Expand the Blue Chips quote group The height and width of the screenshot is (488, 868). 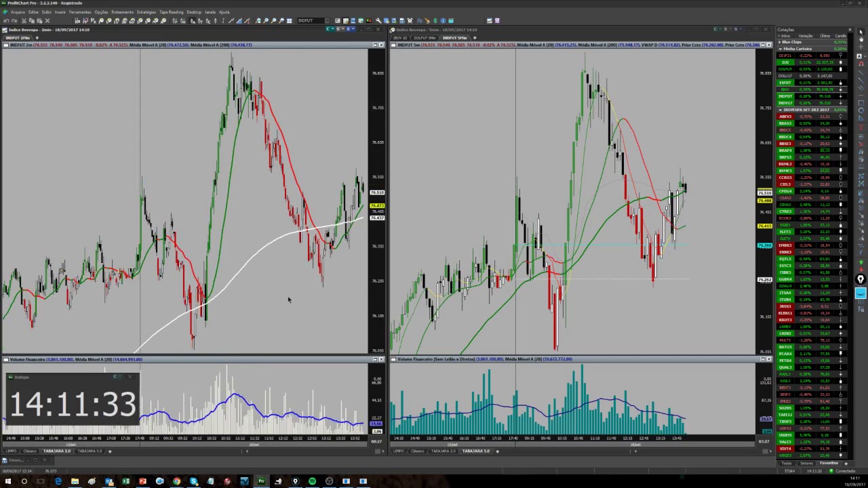click(x=780, y=42)
